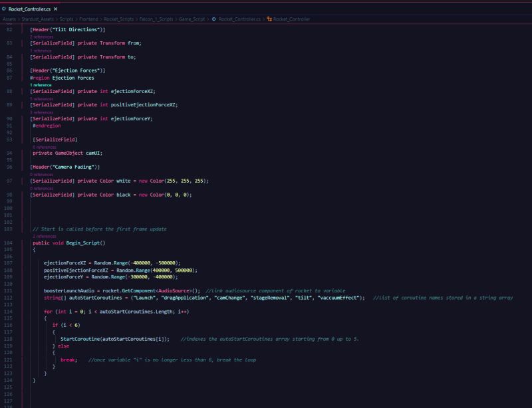This screenshot has width=532, height=408.
Task: Select the Rocket_Controller.cs editor tab
Action: click(29, 9)
